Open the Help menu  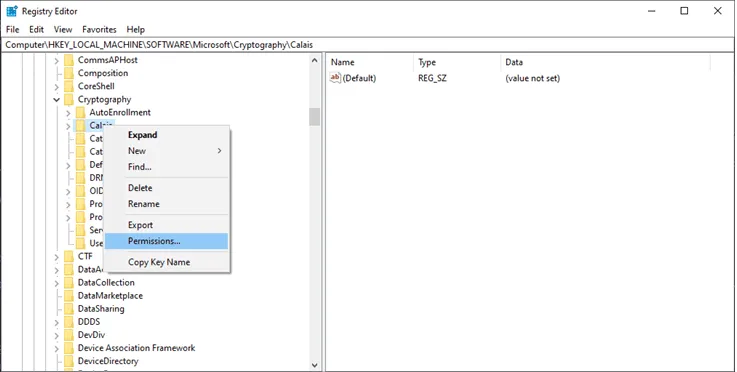[135, 29]
